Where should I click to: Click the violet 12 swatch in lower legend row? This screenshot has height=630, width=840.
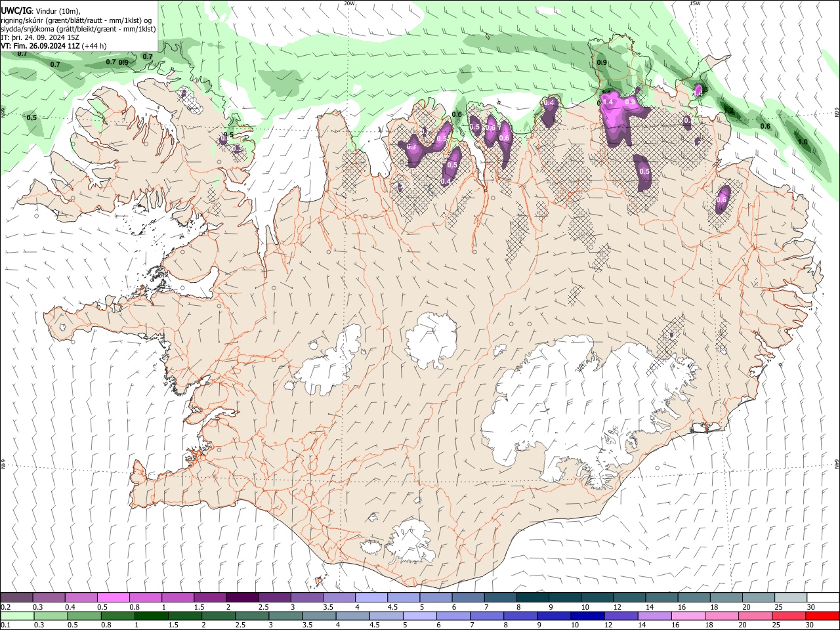click(621, 616)
